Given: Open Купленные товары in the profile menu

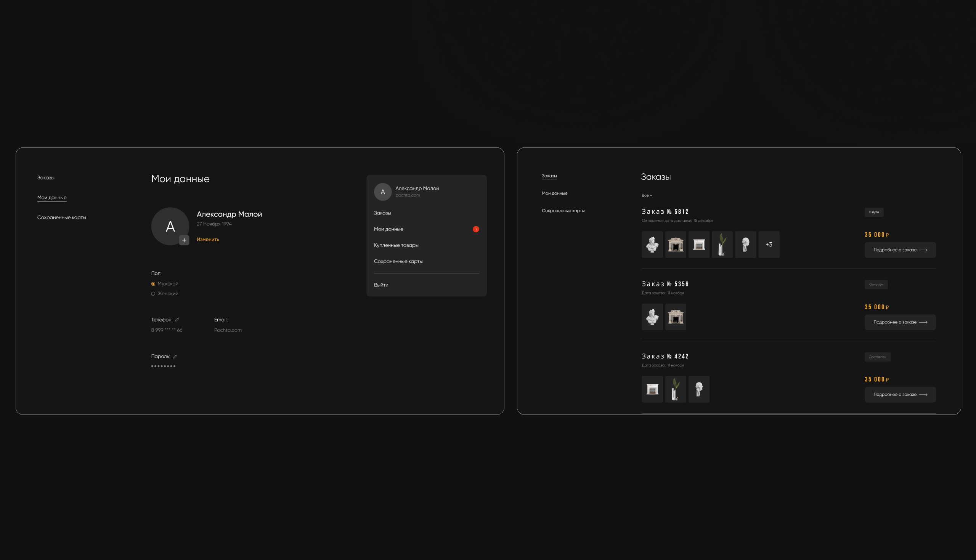Looking at the screenshot, I should pyautogui.click(x=396, y=245).
